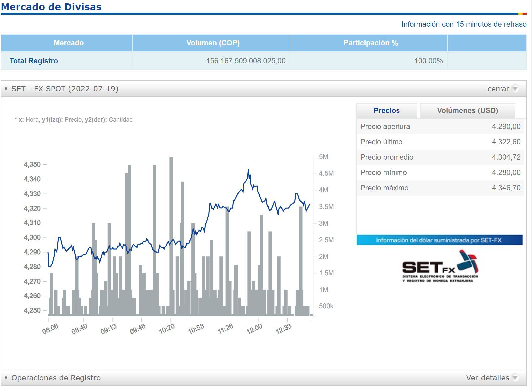Click the Mercado column header
The image size is (532, 392).
[68, 43]
